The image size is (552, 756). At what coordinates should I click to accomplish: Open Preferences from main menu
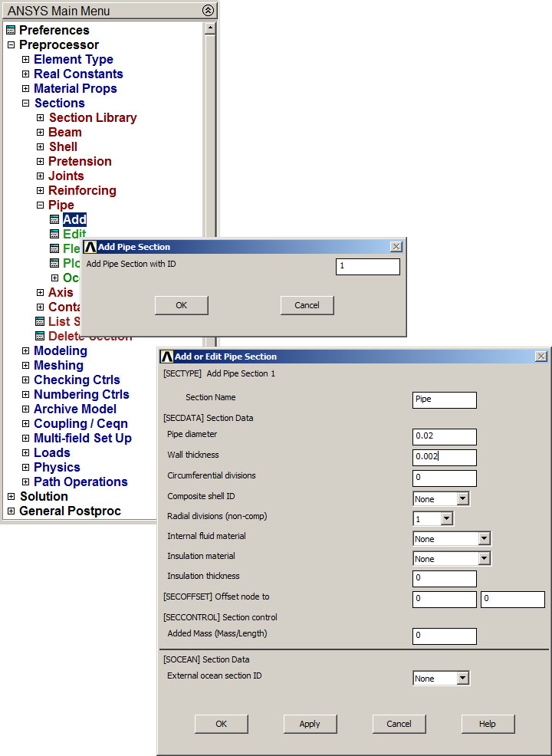pyautogui.click(x=54, y=30)
